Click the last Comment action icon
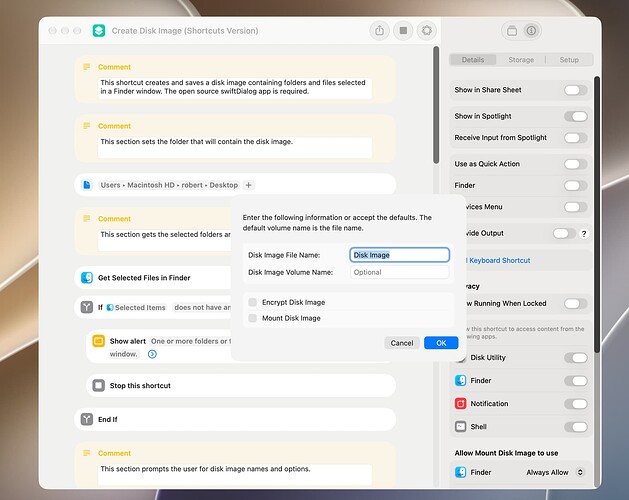629x500 pixels. pyautogui.click(x=87, y=453)
